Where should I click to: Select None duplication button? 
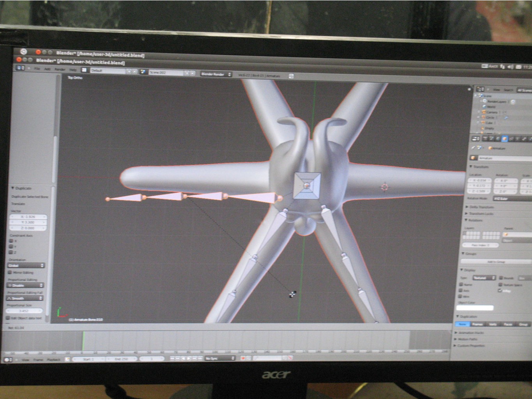[462, 324]
